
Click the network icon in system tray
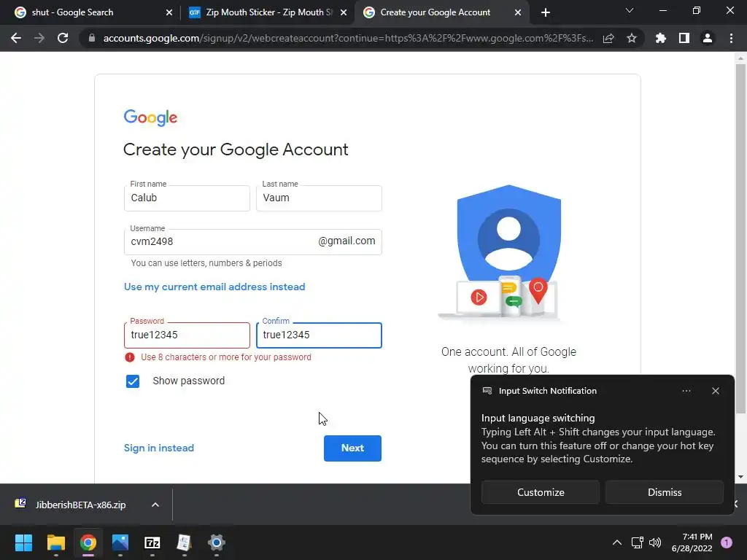(637, 542)
